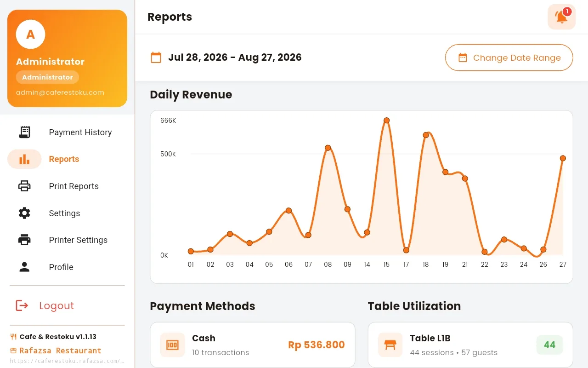
Task: Click the '44 sessions • 57 guests' text
Action: (454, 353)
